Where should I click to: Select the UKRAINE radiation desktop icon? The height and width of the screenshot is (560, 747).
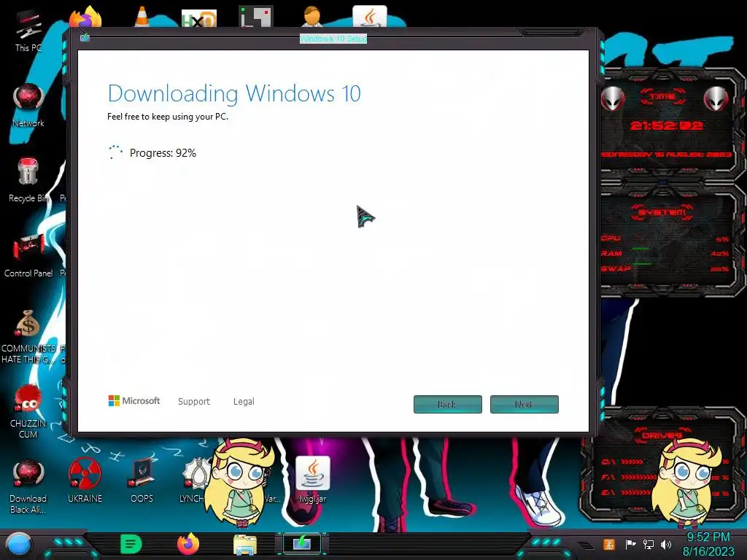85,481
